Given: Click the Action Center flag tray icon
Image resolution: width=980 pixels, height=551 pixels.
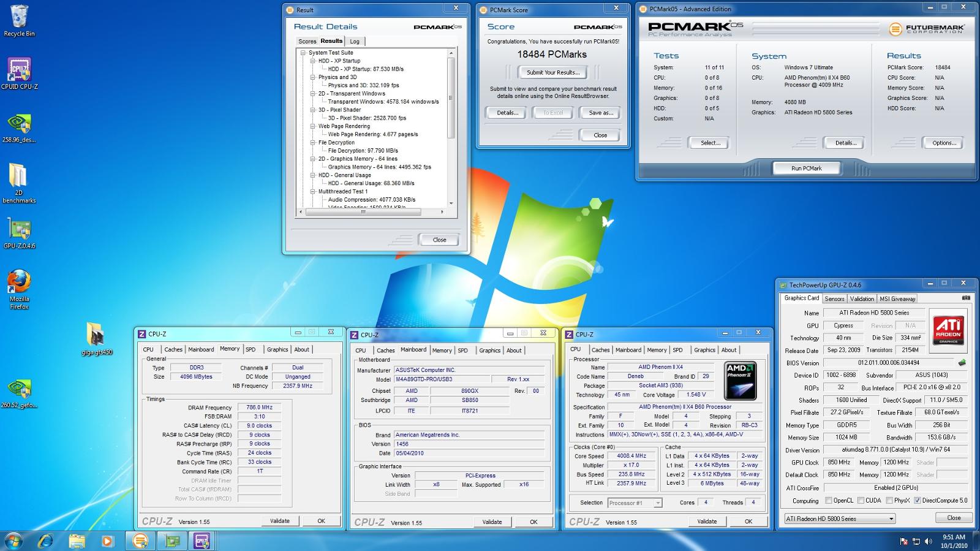Looking at the screenshot, I should coord(904,541).
